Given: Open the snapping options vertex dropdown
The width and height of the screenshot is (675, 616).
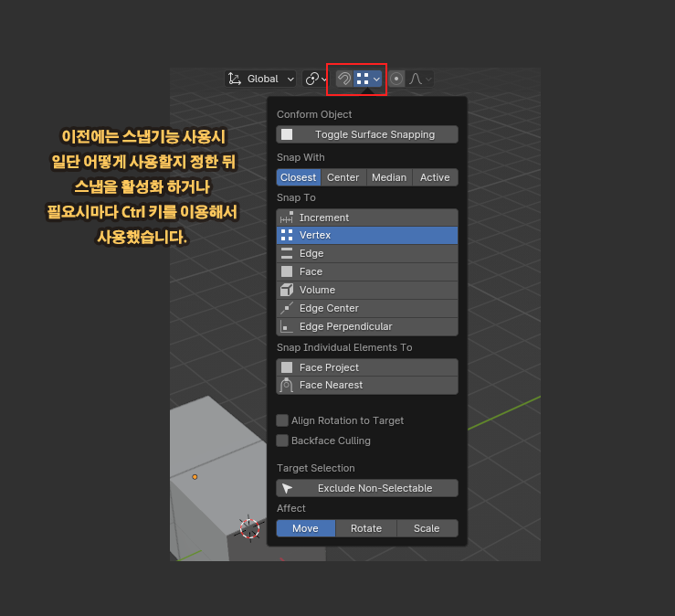Looking at the screenshot, I should (x=367, y=79).
